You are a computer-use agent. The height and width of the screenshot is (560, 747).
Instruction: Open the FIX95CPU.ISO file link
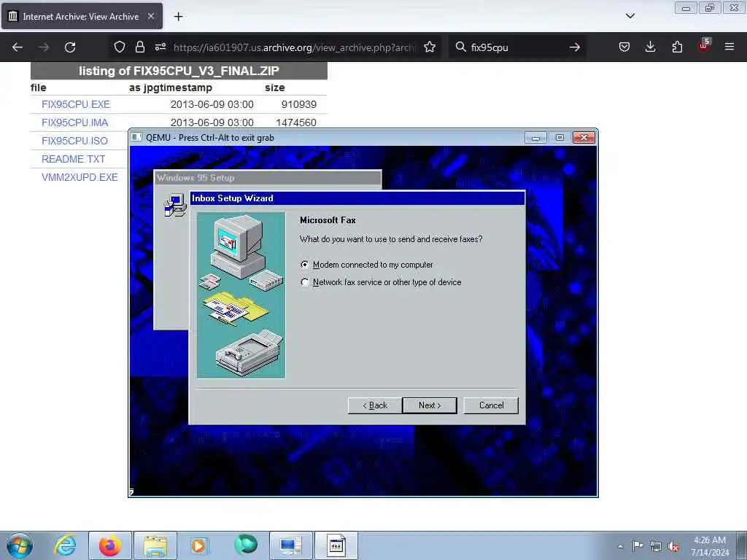pyautogui.click(x=75, y=141)
